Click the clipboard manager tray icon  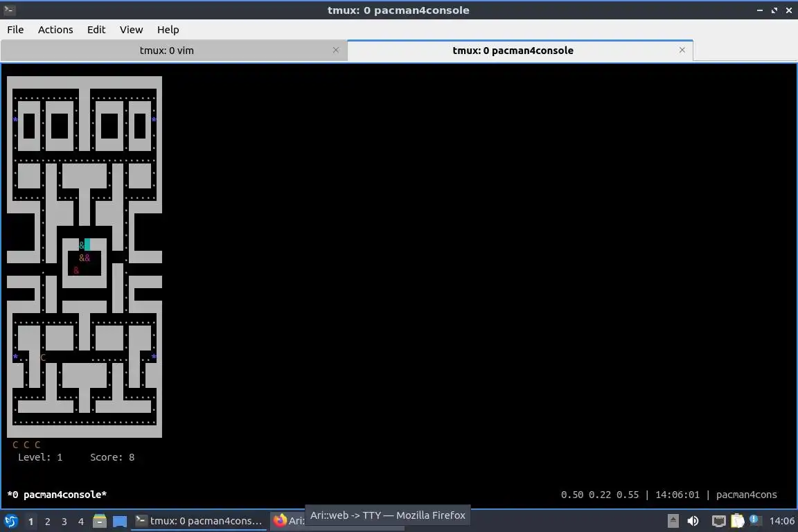[x=738, y=521]
